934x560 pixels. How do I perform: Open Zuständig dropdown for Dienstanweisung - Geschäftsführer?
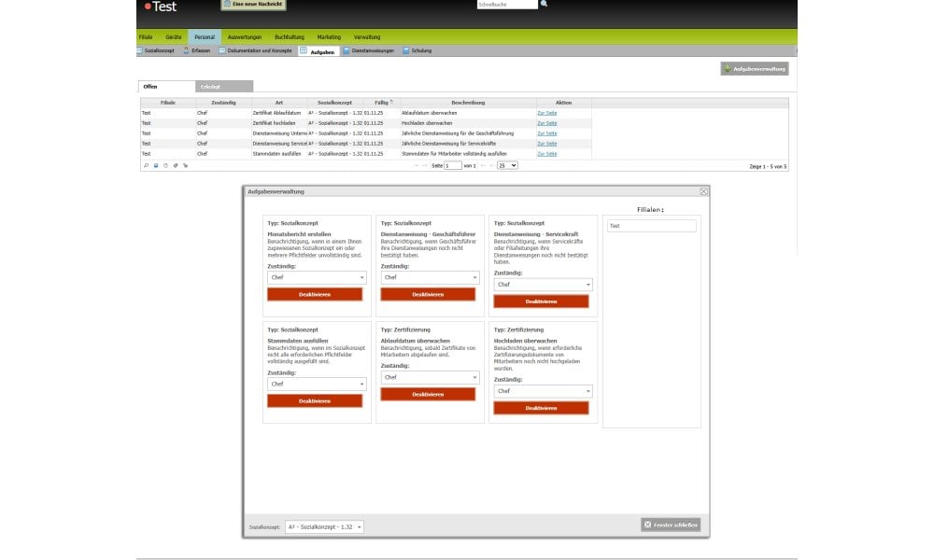click(430, 277)
